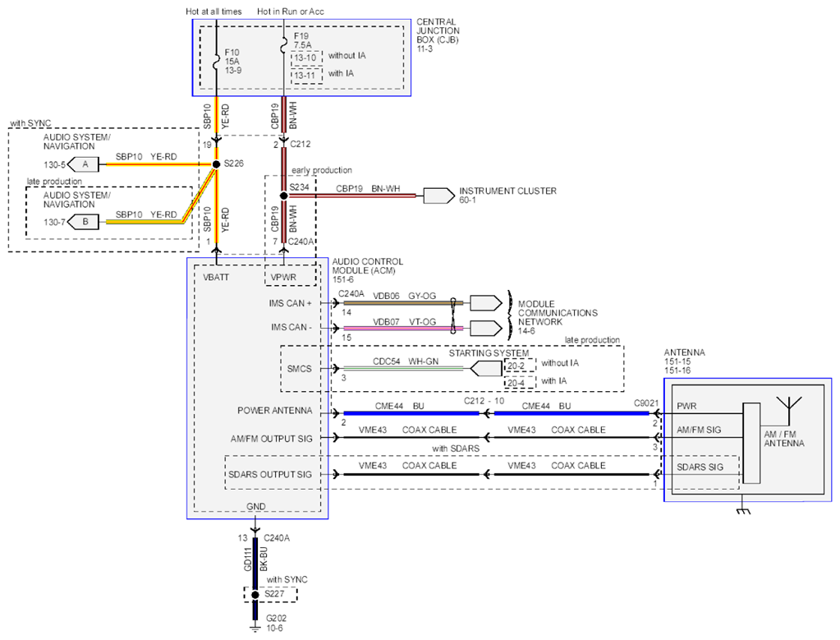The width and height of the screenshot is (840, 640).
Task: Select the Starting System connector on the CDC54 wire
Action: [x=486, y=369]
